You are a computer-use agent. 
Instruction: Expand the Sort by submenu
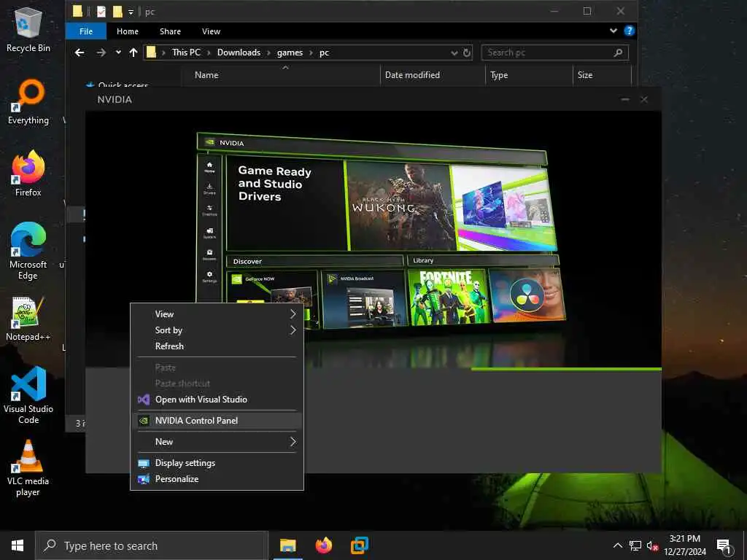[217, 330]
